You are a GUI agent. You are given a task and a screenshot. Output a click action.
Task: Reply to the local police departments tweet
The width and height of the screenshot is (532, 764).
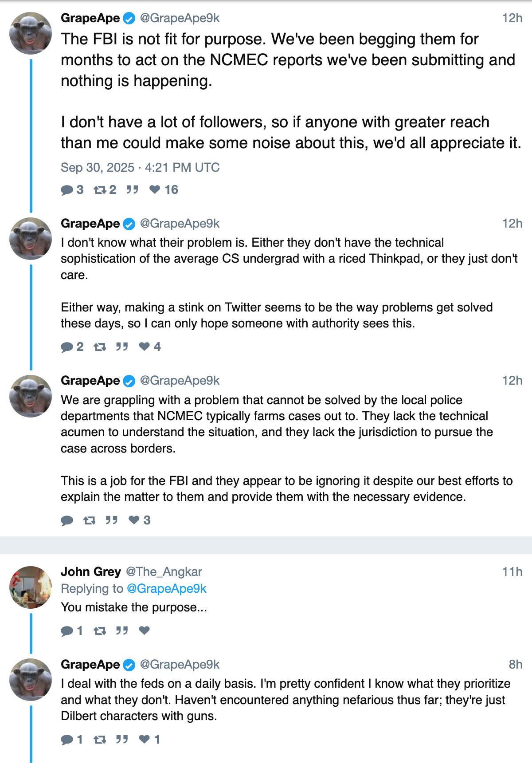[67, 520]
